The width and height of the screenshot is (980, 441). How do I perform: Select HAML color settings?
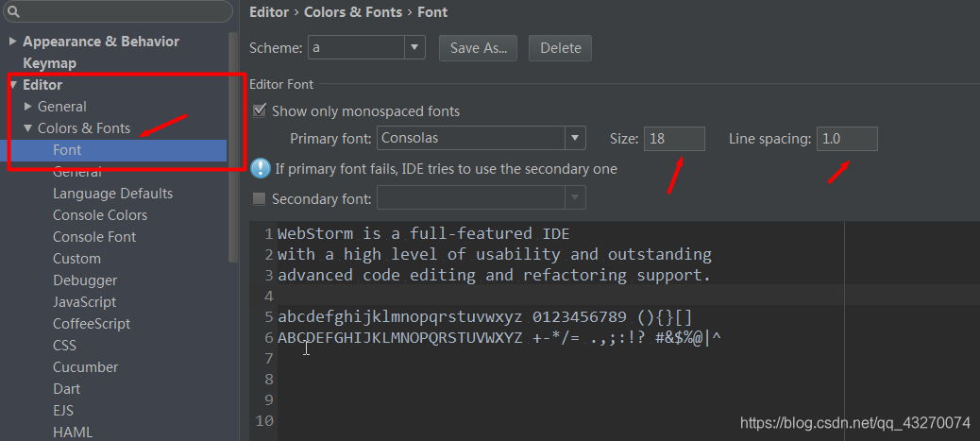[x=73, y=433]
